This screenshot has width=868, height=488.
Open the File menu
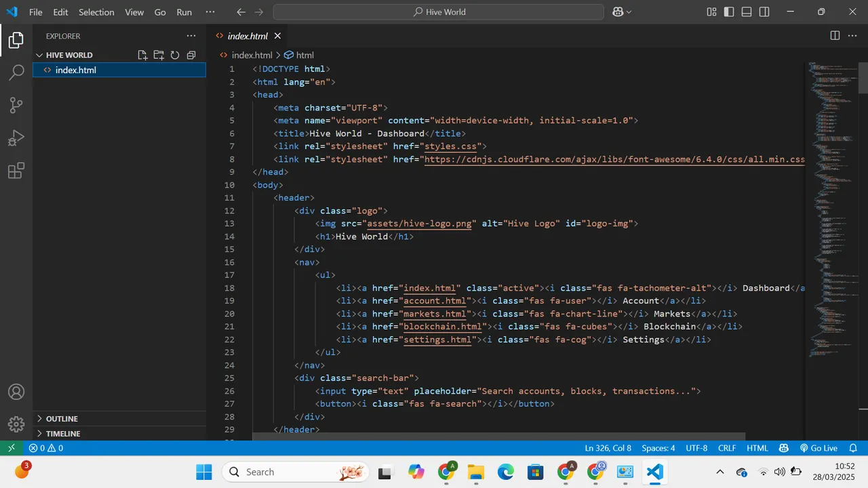pyautogui.click(x=36, y=12)
